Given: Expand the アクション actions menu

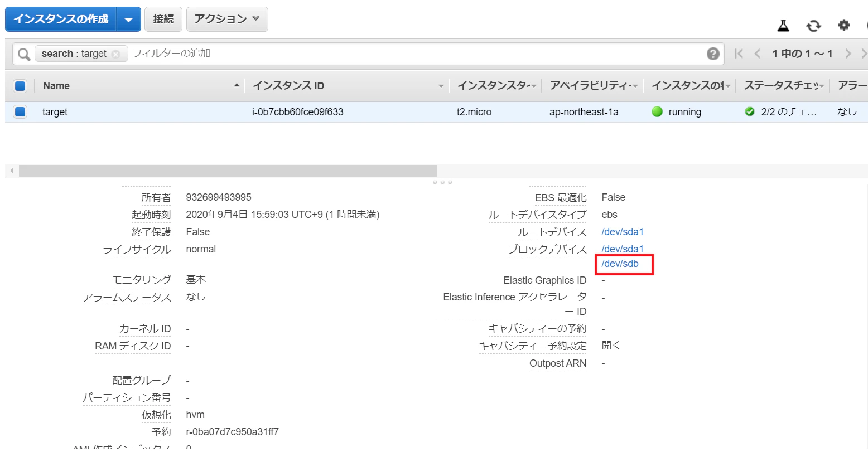Looking at the screenshot, I should click(227, 19).
